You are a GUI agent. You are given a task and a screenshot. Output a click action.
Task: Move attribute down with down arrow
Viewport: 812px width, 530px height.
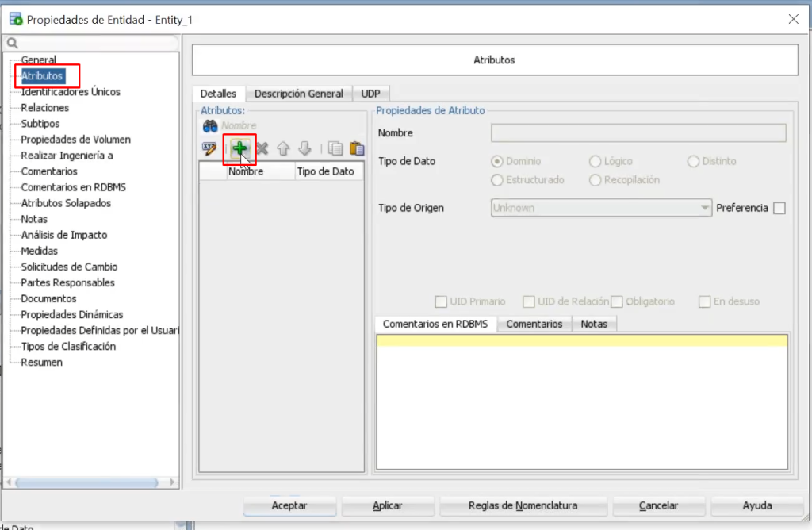click(x=304, y=148)
